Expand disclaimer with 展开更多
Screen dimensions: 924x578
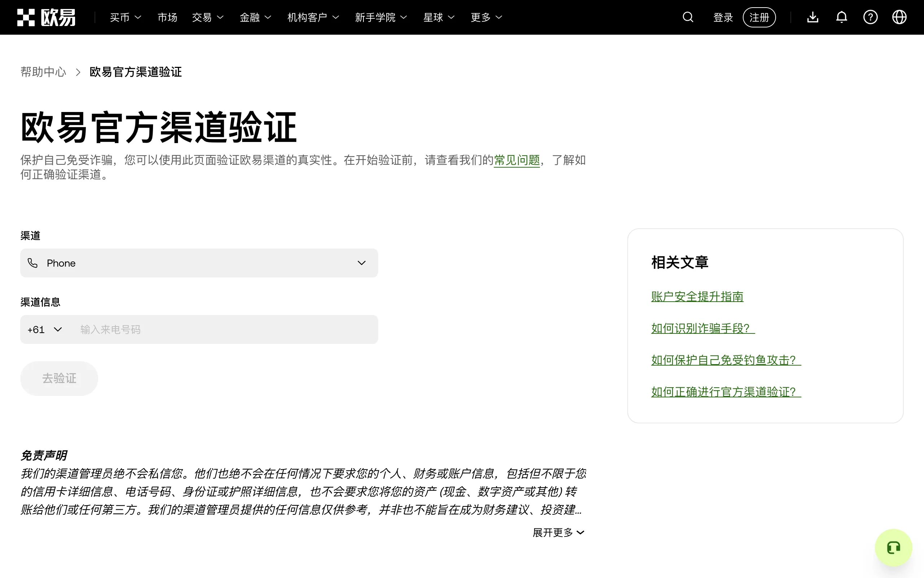[559, 532]
